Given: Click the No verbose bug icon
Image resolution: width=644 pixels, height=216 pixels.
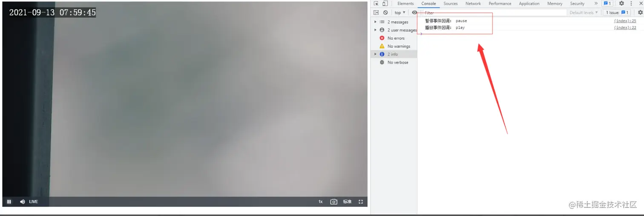Looking at the screenshot, I should [x=382, y=63].
